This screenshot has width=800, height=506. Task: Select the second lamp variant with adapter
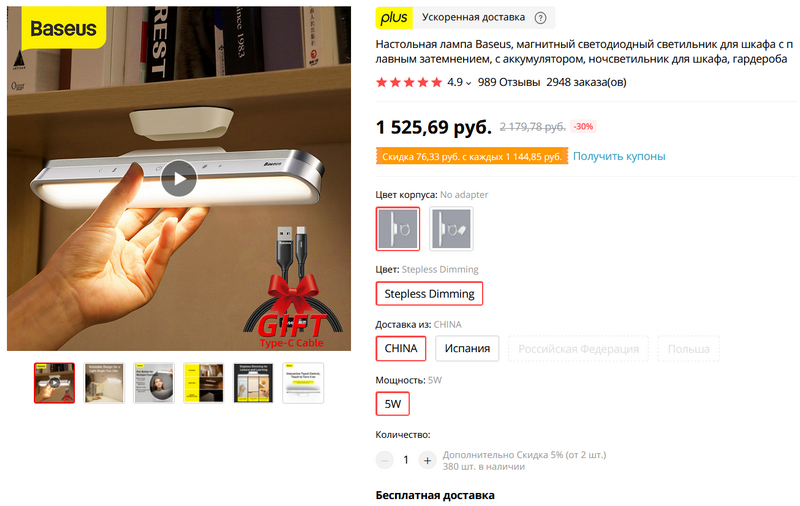(x=451, y=229)
